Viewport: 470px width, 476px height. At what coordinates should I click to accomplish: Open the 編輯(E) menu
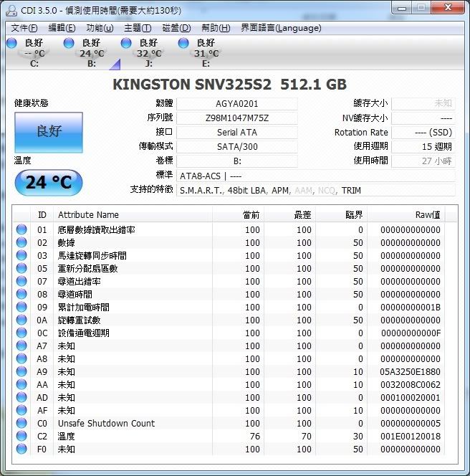(x=62, y=28)
